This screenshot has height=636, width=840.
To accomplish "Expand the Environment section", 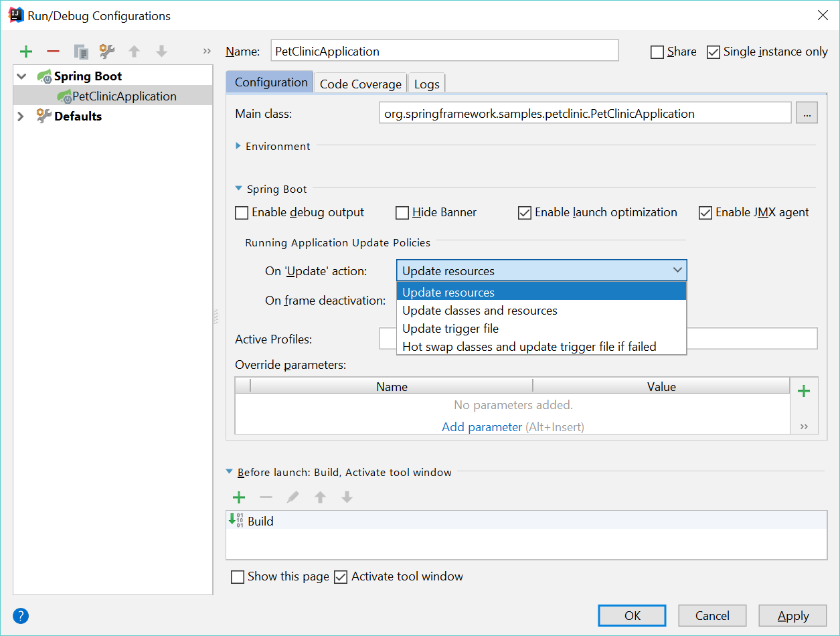I will tap(238, 146).
